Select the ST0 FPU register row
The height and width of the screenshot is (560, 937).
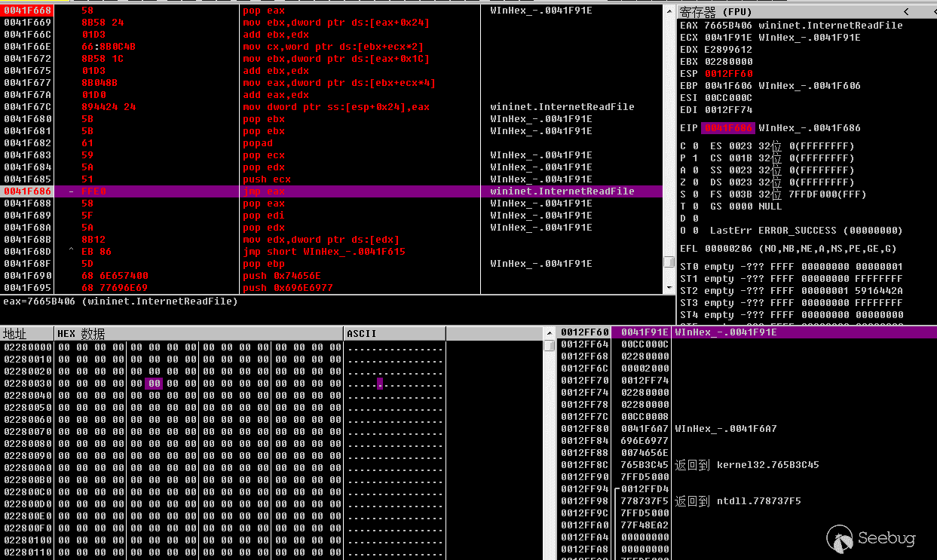click(791, 267)
